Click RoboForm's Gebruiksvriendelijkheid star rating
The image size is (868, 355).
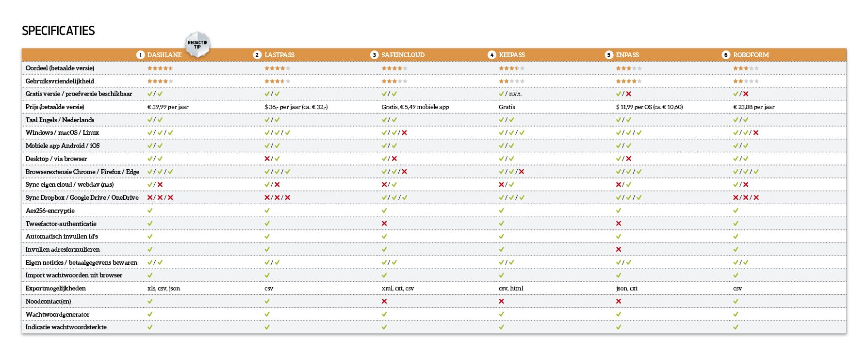(x=746, y=81)
